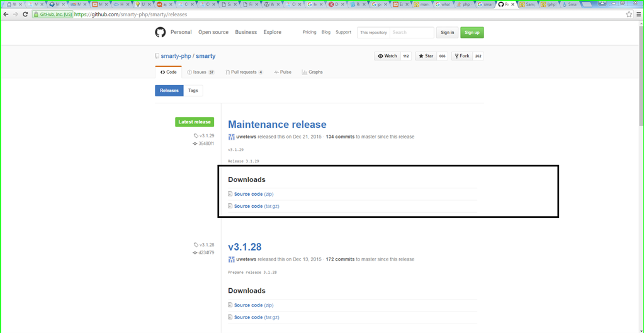Download v3.1.28 Source code (tar.gz)
644x333 pixels.
pyautogui.click(x=254, y=317)
